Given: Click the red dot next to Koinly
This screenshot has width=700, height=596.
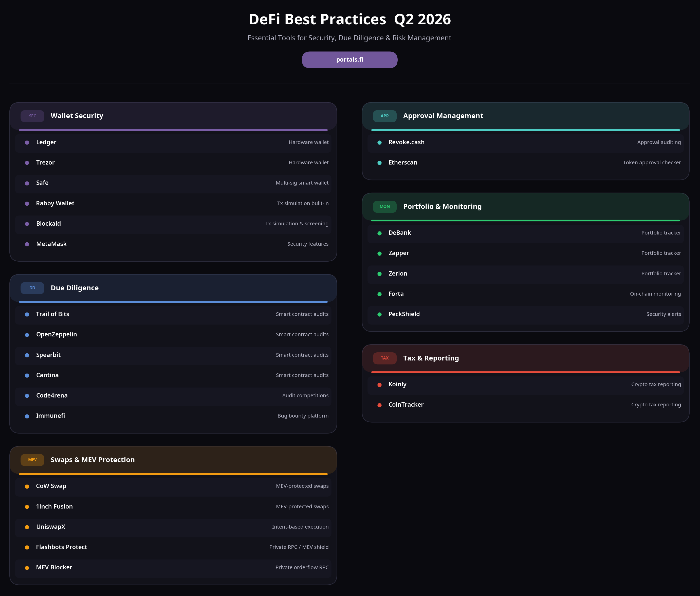Looking at the screenshot, I should coord(379,385).
